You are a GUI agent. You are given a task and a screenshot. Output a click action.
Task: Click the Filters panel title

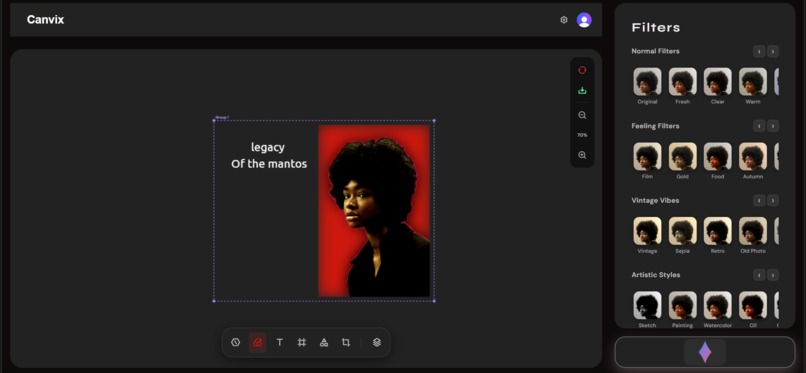[655, 28]
